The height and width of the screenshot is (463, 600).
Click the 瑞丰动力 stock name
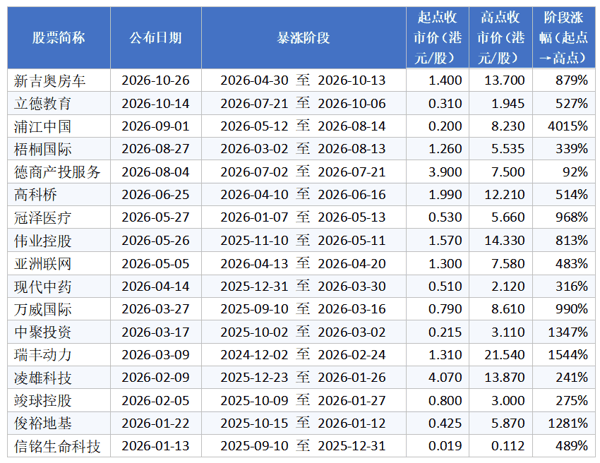pos(42,355)
